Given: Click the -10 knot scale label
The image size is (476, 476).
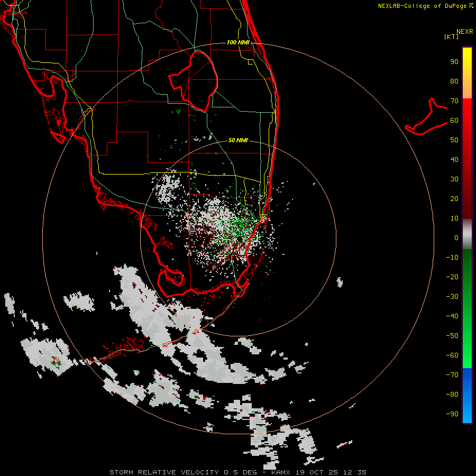Looking at the screenshot, I should point(452,258).
